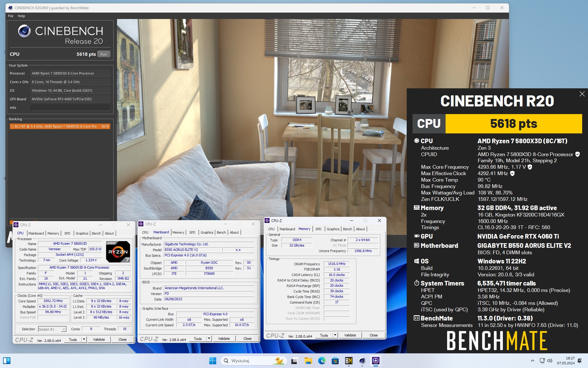Launch Microsoft Edge from taskbar
The width and height of the screenshot is (588, 368).
tap(322, 361)
